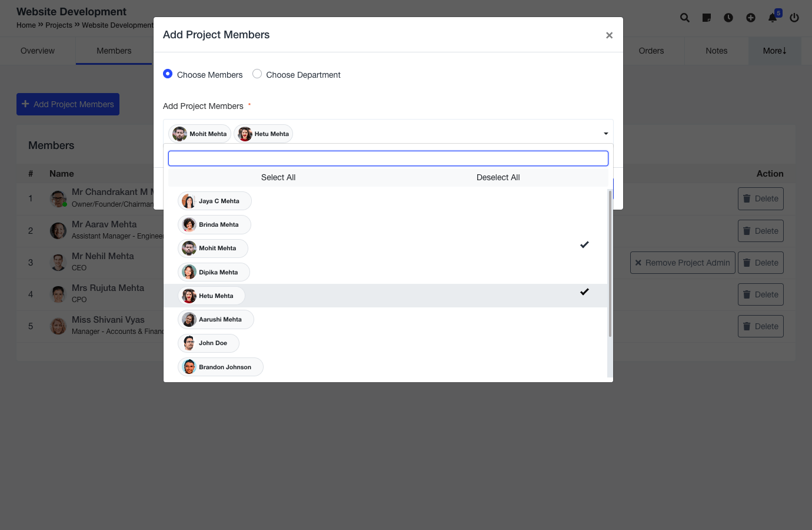The image size is (812, 530).
Task: Click the power logout icon
Action: [x=794, y=18]
